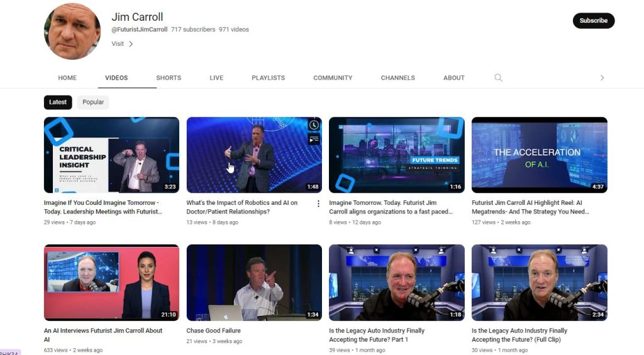Open the 'Chase Good Failure' video title
Viewport: 644px width, 355px height.
click(213, 330)
